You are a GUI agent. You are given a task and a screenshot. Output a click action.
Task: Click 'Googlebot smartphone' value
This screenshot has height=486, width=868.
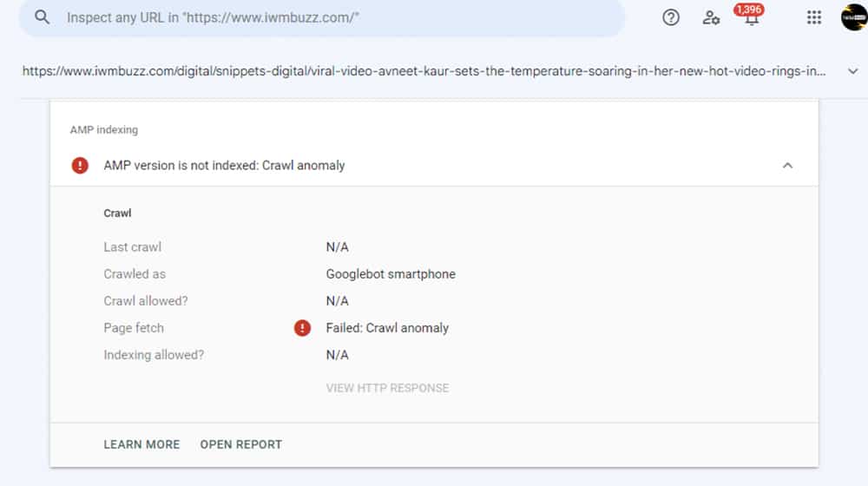pos(391,274)
